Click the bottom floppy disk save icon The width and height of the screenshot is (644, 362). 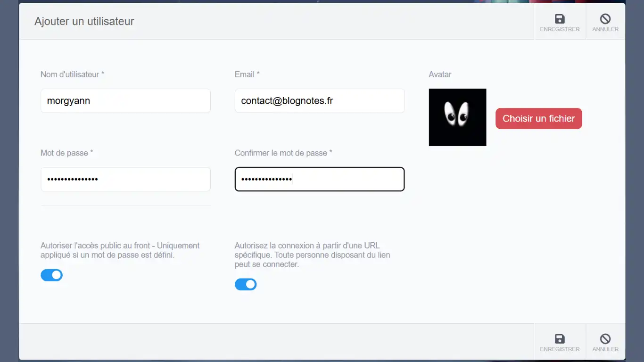pyautogui.click(x=560, y=339)
